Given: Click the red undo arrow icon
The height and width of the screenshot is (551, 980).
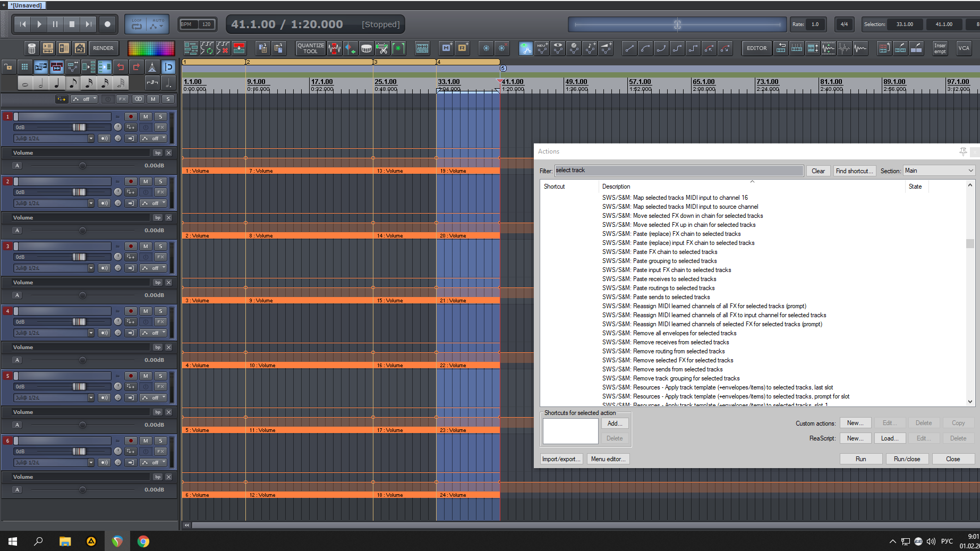Looking at the screenshot, I should 121,67.
